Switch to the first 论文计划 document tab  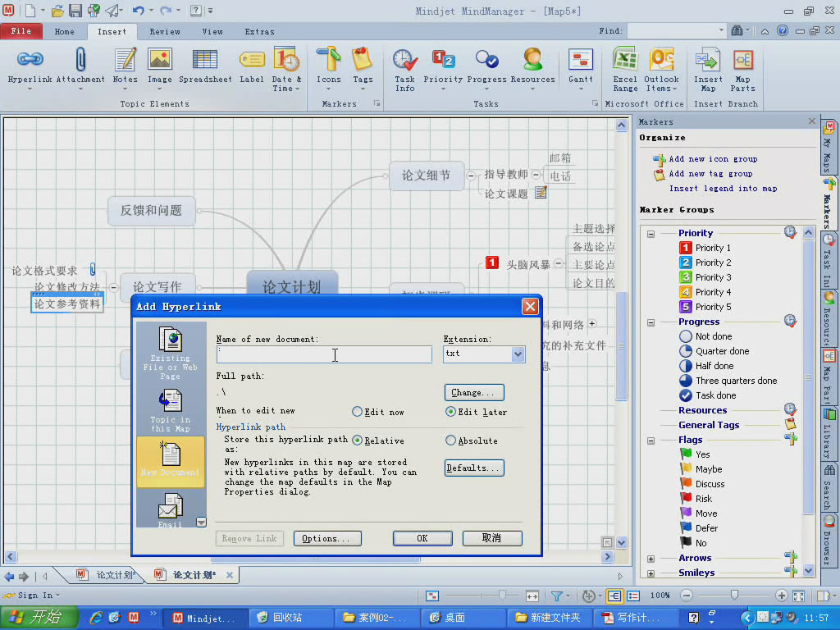106,575
